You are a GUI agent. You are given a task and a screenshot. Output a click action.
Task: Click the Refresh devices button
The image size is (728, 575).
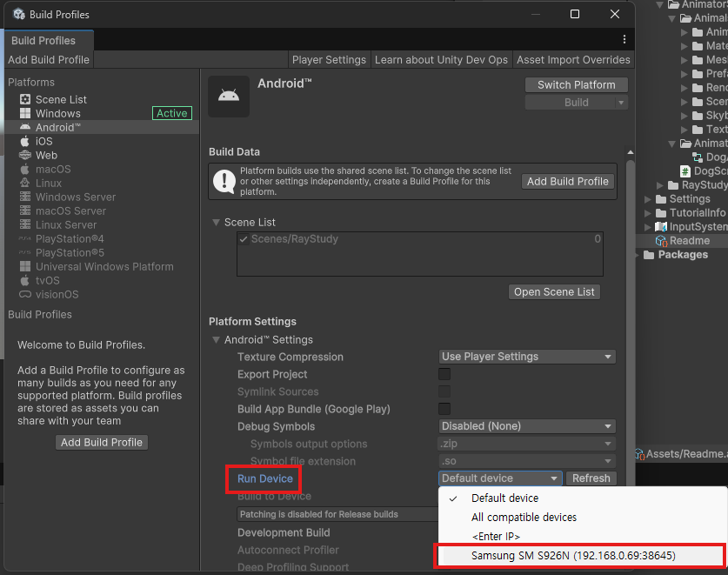click(x=591, y=478)
